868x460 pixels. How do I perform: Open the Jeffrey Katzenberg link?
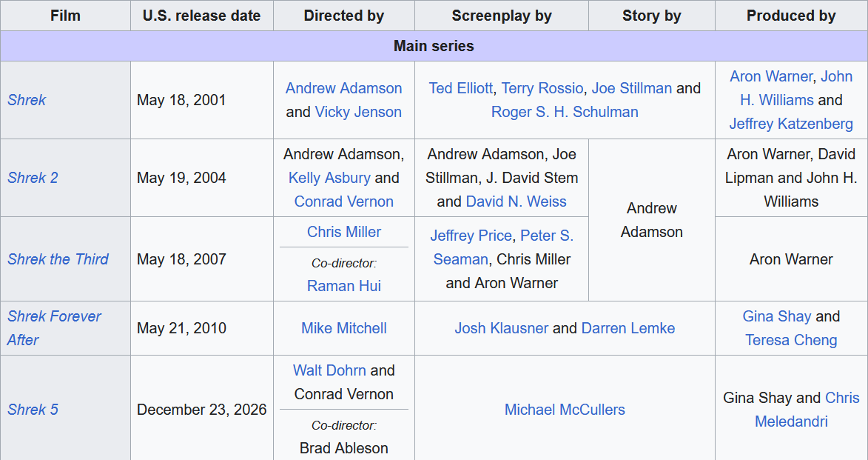click(x=791, y=124)
